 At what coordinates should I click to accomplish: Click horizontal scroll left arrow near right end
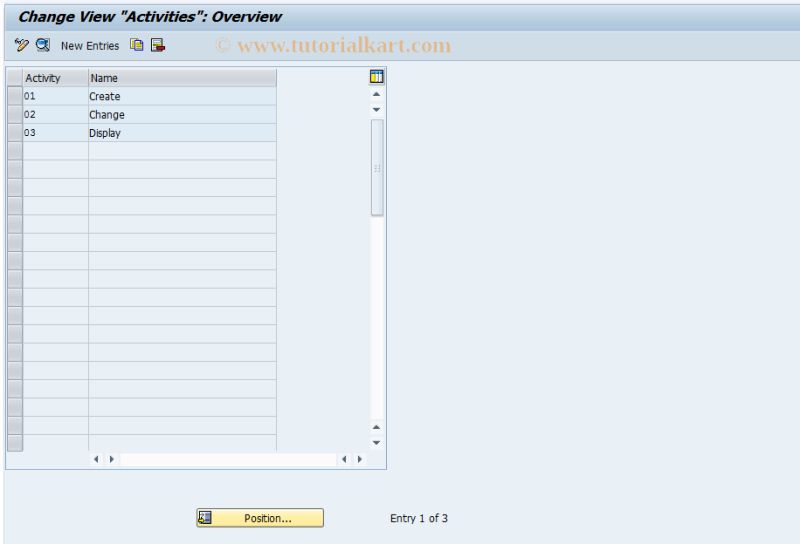pos(344,459)
